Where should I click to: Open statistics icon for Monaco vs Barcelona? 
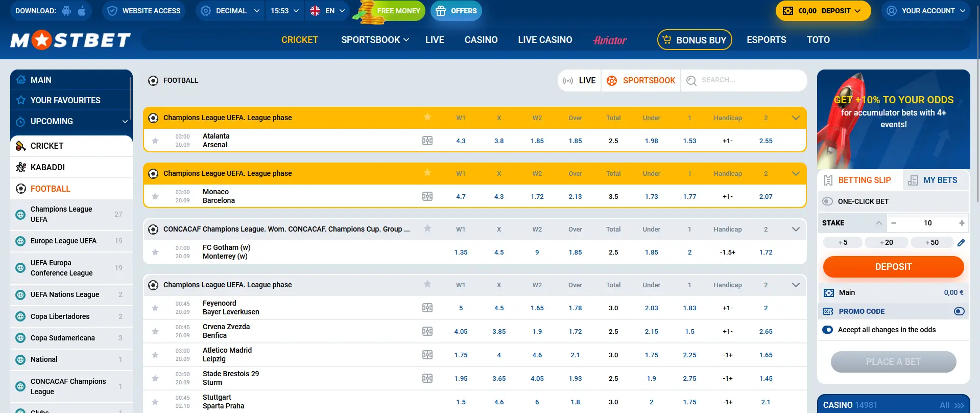[427, 196]
